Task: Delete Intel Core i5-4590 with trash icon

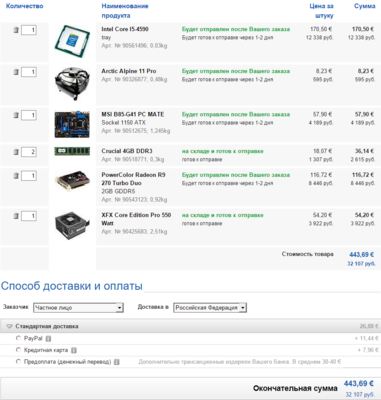Action: click(16, 30)
